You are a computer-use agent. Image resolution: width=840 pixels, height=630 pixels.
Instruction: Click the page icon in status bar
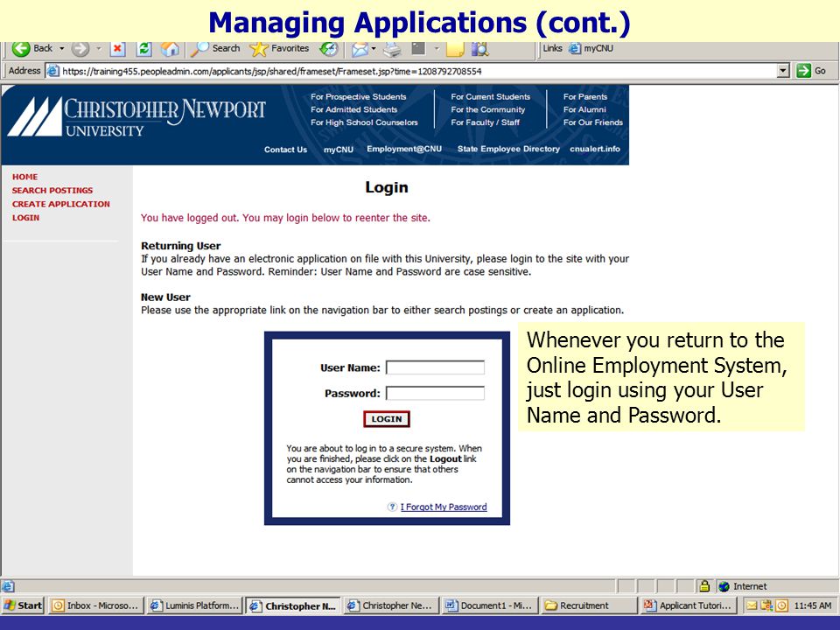(x=8, y=586)
